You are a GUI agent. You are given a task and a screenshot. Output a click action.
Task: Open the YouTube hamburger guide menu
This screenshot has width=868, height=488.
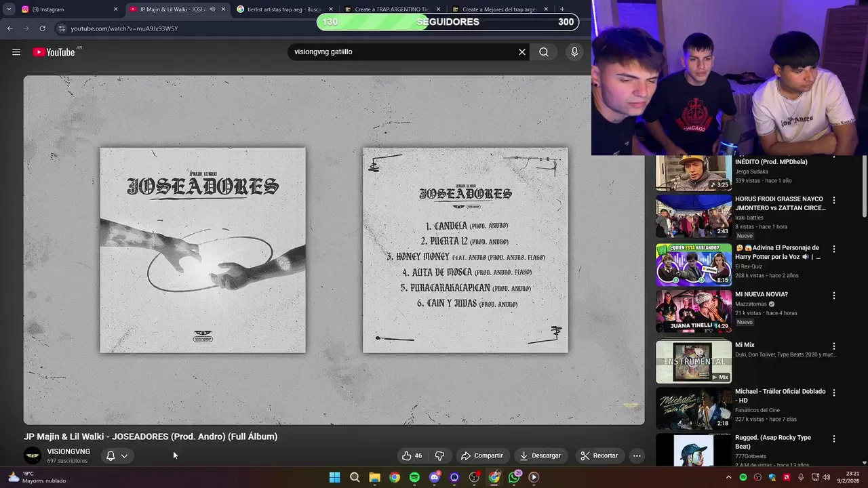pos(16,52)
